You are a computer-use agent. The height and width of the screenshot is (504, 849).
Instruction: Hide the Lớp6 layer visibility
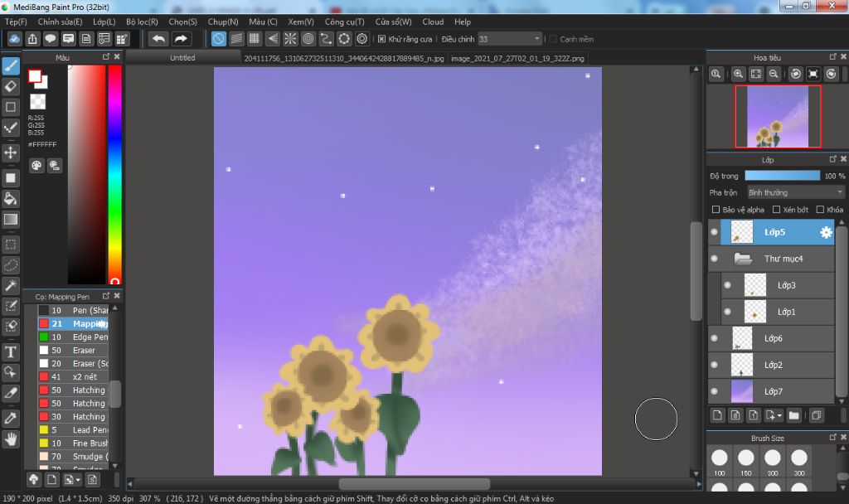[x=714, y=338]
